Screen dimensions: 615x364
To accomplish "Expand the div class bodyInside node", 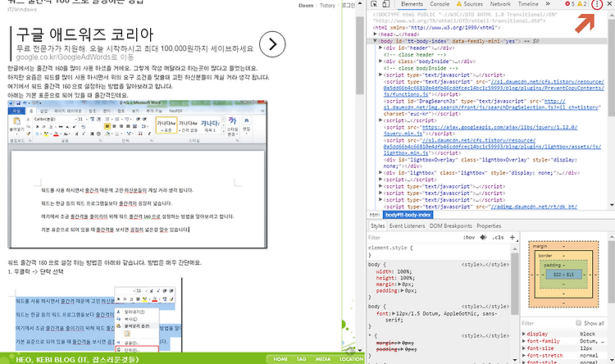I will point(380,61).
